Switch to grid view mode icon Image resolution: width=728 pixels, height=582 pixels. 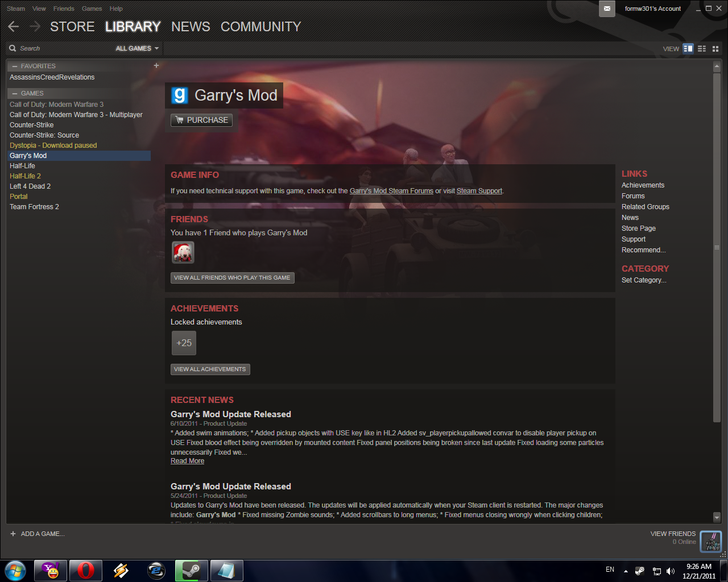pyautogui.click(x=715, y=48)
